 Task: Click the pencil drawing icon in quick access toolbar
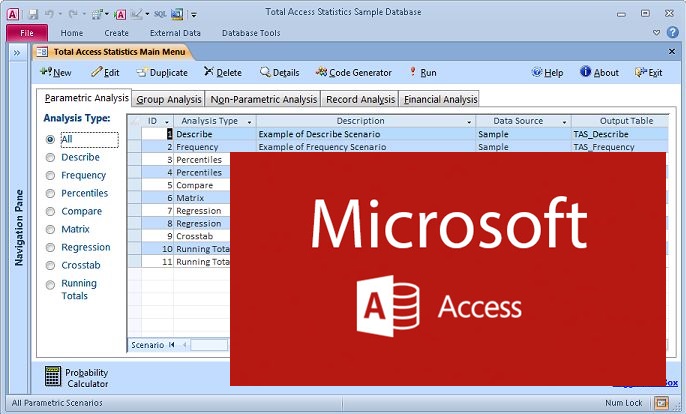click(x=137, y=14)
